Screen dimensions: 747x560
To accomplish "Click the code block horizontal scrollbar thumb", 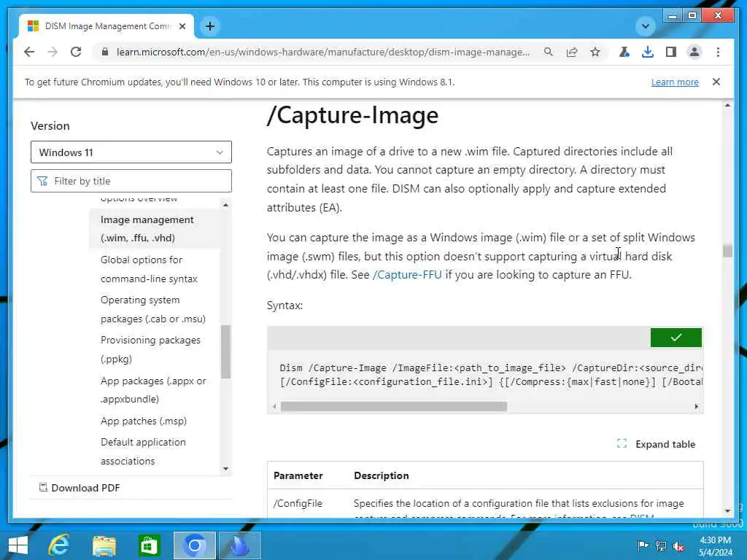I will click(x=393, y=406).
